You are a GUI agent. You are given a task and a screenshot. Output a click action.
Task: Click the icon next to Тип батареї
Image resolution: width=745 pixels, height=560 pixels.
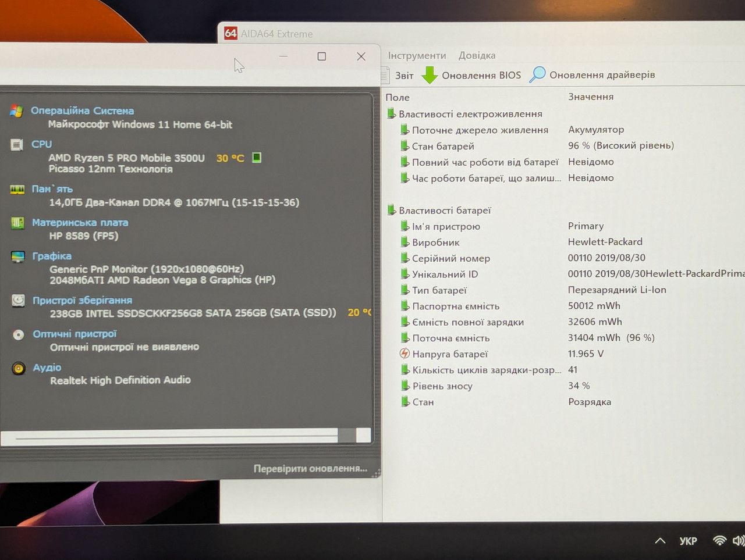[405, 290]
